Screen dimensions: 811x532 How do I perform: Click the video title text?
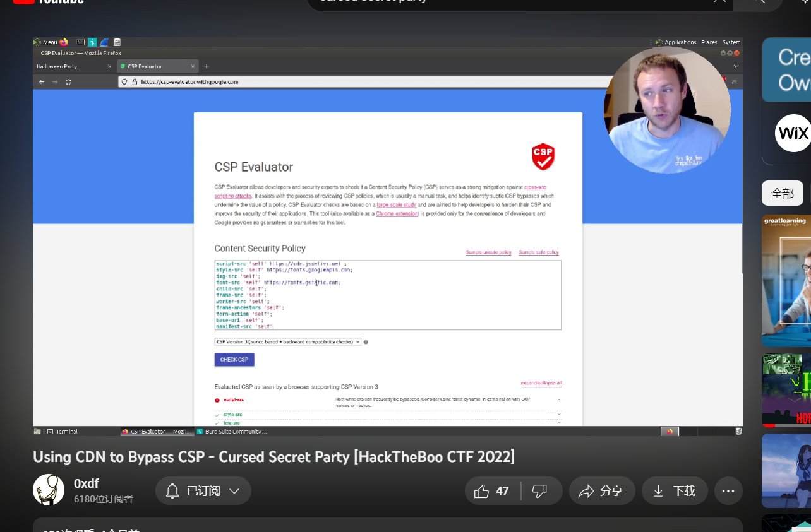coord(273,457)
